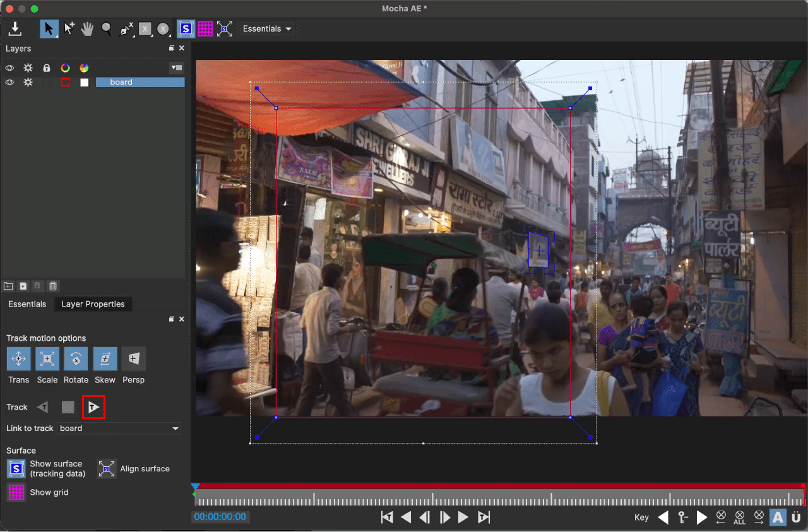
Task: Go to previous keyframe
Action: [x=663, y=517]
